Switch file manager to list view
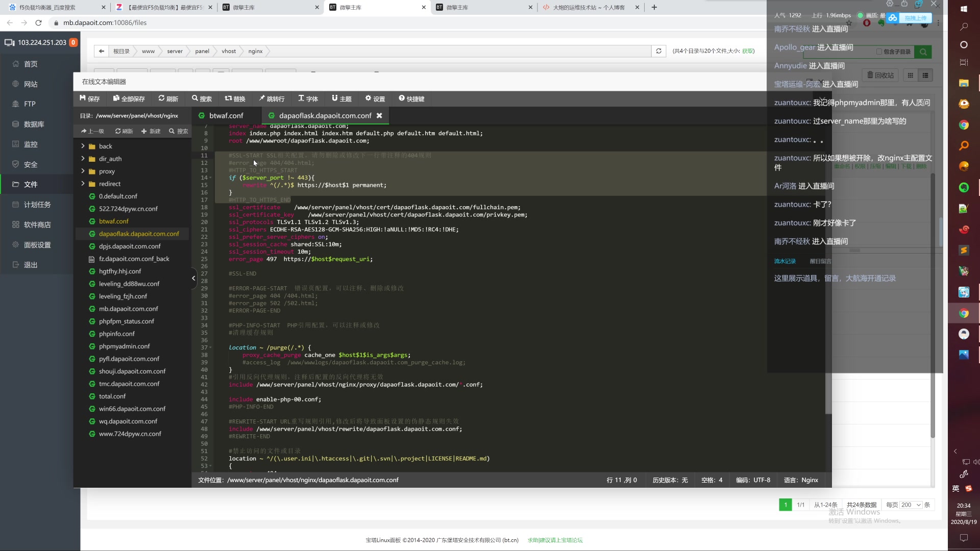980x551 pixels. [925, 75]
